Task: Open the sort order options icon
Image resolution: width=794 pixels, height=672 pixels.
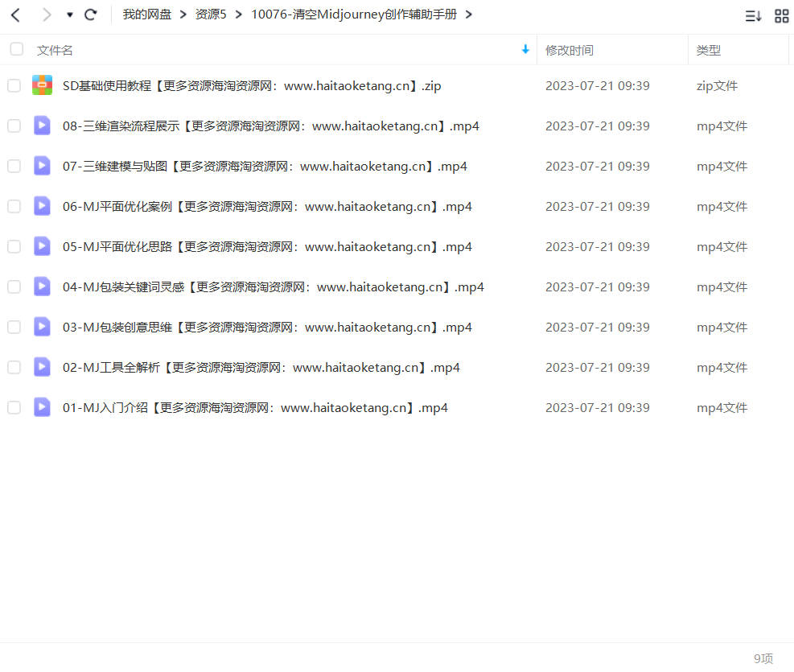Action: coord(753,16)
